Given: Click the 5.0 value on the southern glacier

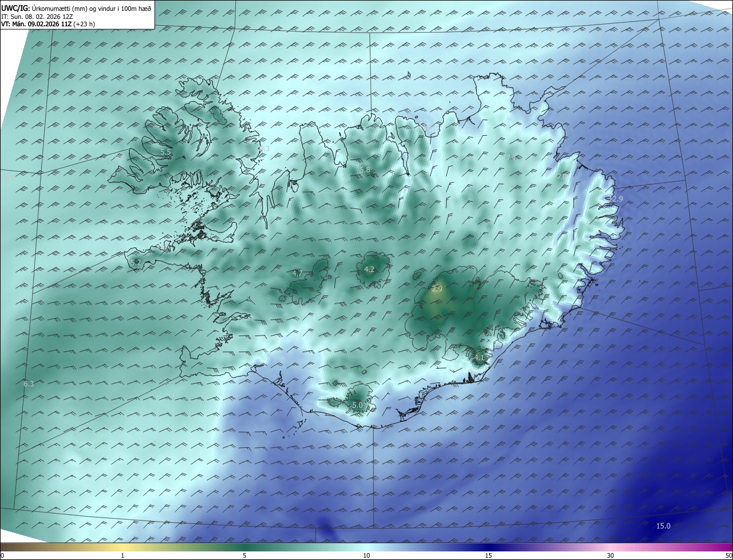Looking at the screenshot, I should point(357,405).
